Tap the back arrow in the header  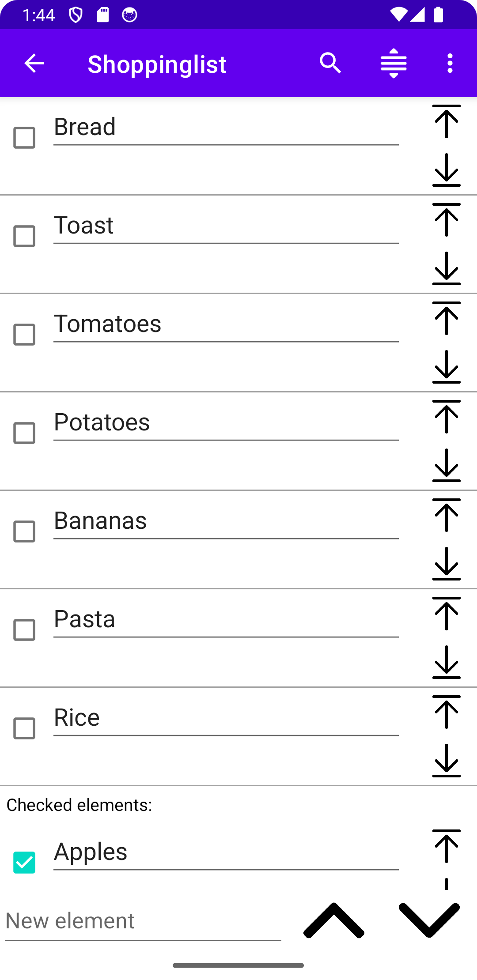coord(34,64)
